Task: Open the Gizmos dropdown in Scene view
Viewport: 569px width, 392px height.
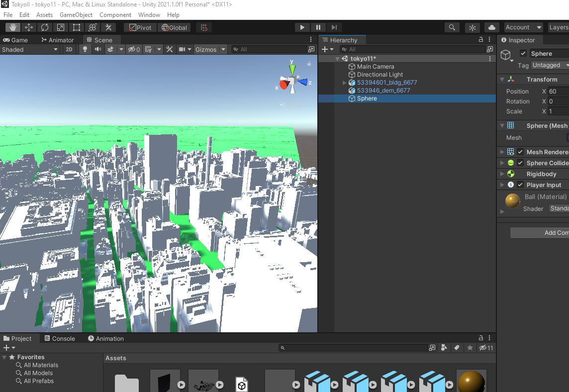Action: pyautogui.click(x=209, y=49)
